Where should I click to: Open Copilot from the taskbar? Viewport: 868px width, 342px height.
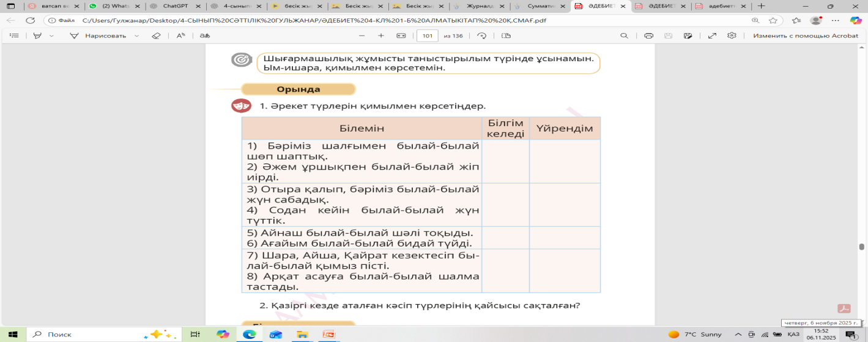tap(223, 334)
